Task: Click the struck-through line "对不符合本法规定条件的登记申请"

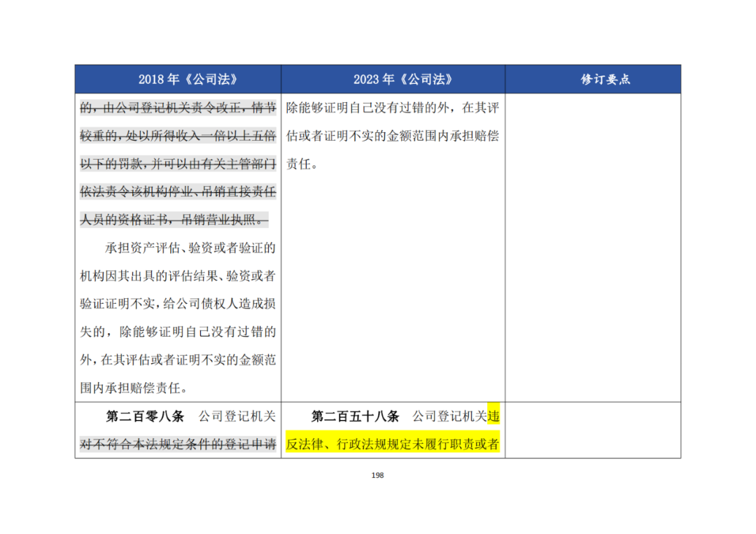Action: click(x=178, y=444)
